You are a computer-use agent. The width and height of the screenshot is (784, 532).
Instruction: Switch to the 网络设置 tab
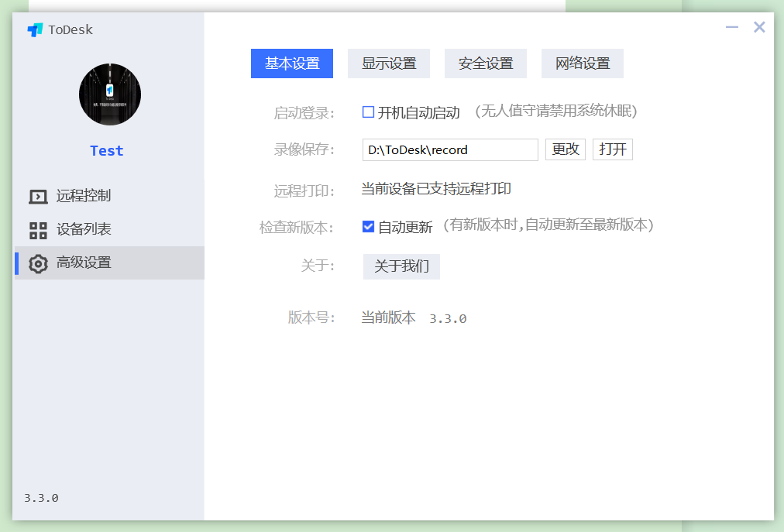coord(583,63)
